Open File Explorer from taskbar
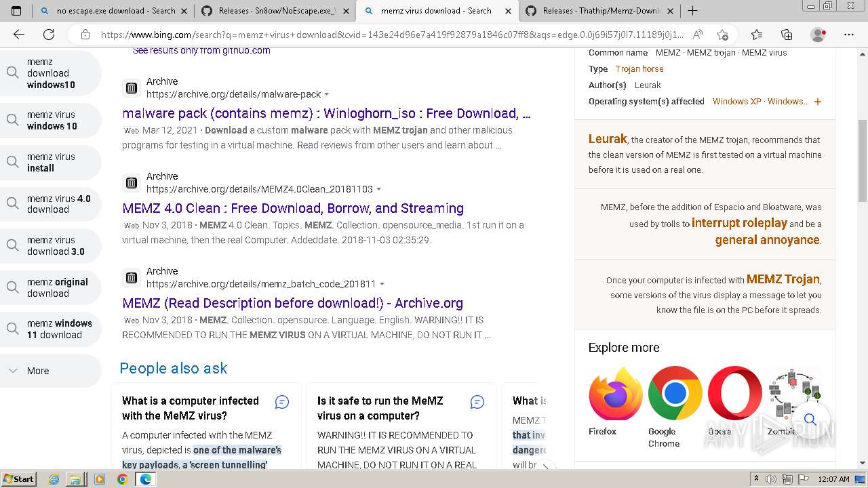 (75, 479)
